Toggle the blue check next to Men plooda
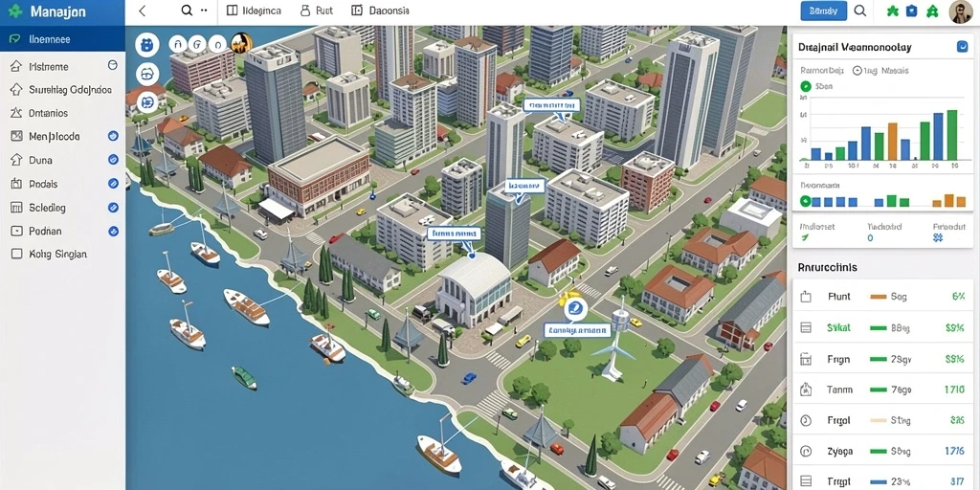 pyautogui.click(x=113, y=136)
